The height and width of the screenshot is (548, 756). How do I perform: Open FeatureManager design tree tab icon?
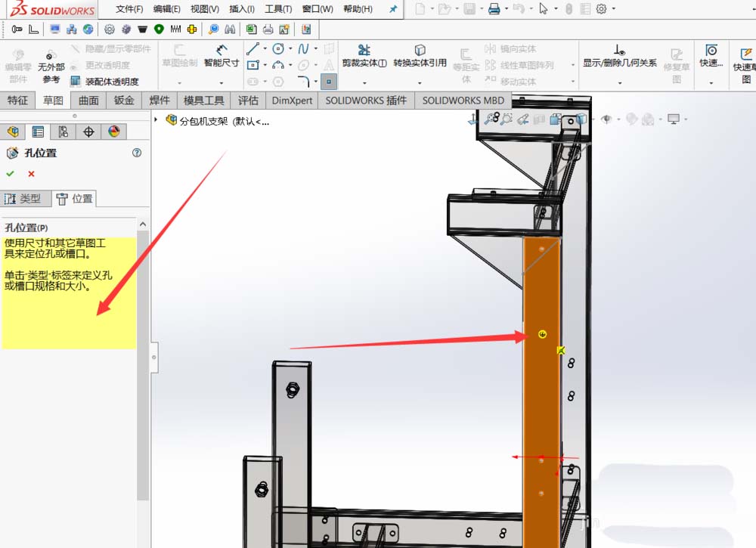13,132
